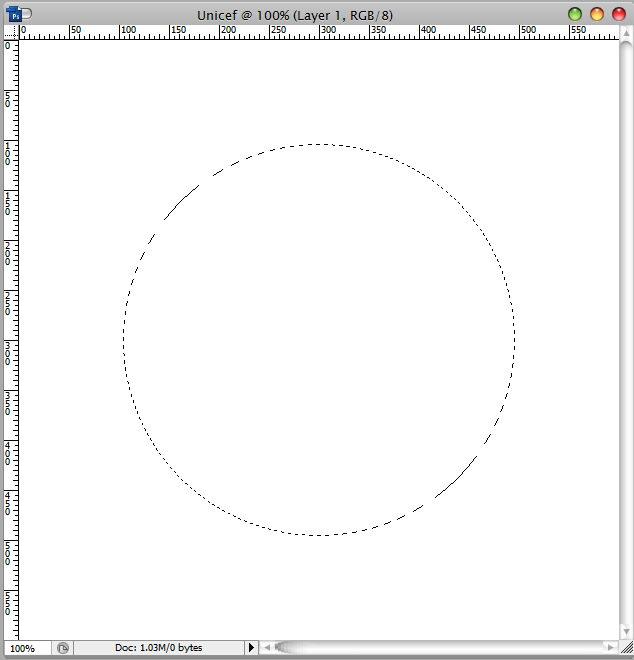Click the Doc: 1.03M/0 bytes status text
The image size is (634, 660).
click(159, 647)
